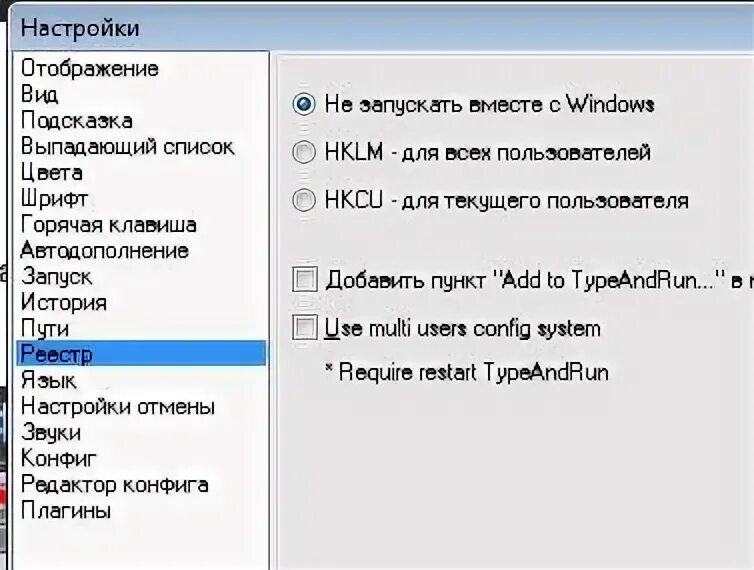Open the История settings page
This screenshot has width=754, height=570.
coord(63,302)
